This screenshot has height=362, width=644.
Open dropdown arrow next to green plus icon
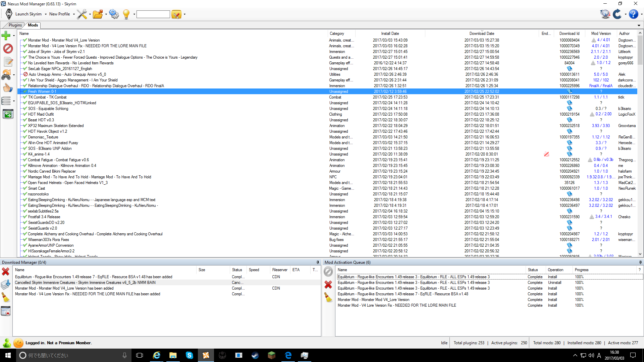click(14, 36)
